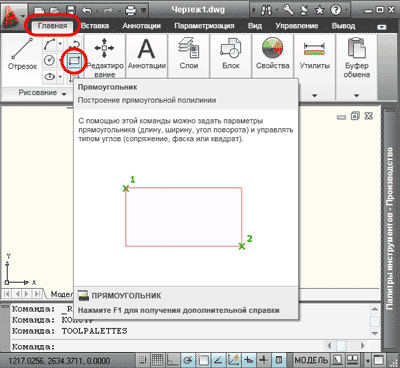
Task: Open the Утилиты panel
Action: (315, 53)
